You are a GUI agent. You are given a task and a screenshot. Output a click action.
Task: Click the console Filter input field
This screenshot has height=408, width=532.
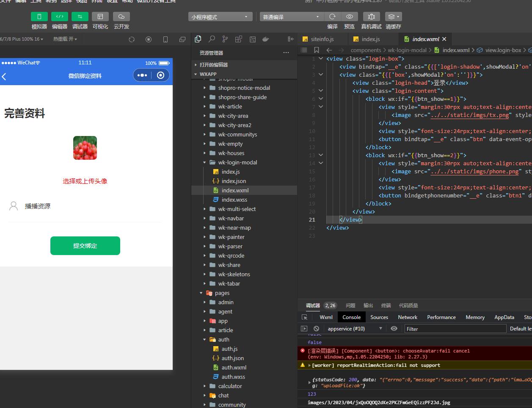(455, 329)
